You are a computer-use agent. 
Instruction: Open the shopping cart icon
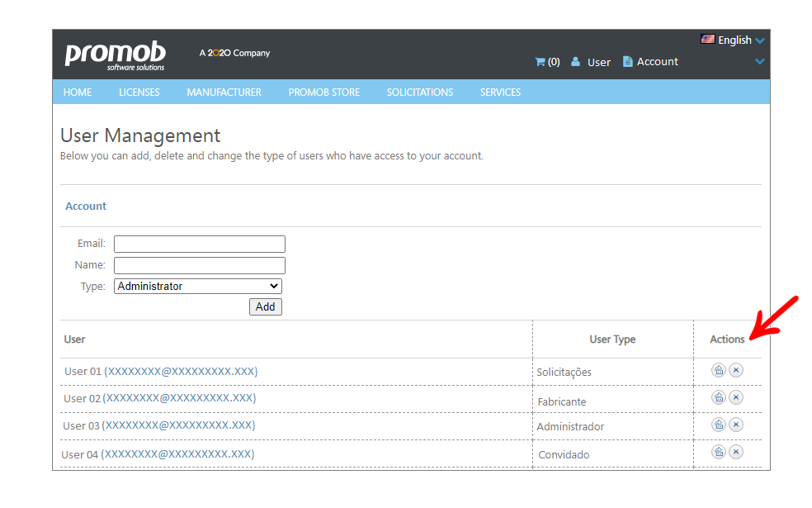coord(540,62)
